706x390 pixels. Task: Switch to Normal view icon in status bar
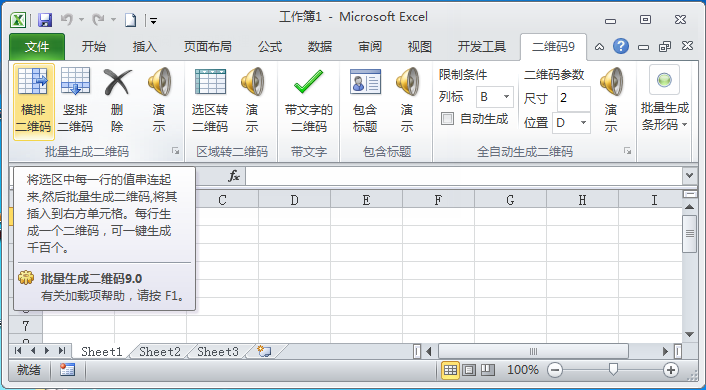pos(450,370)
